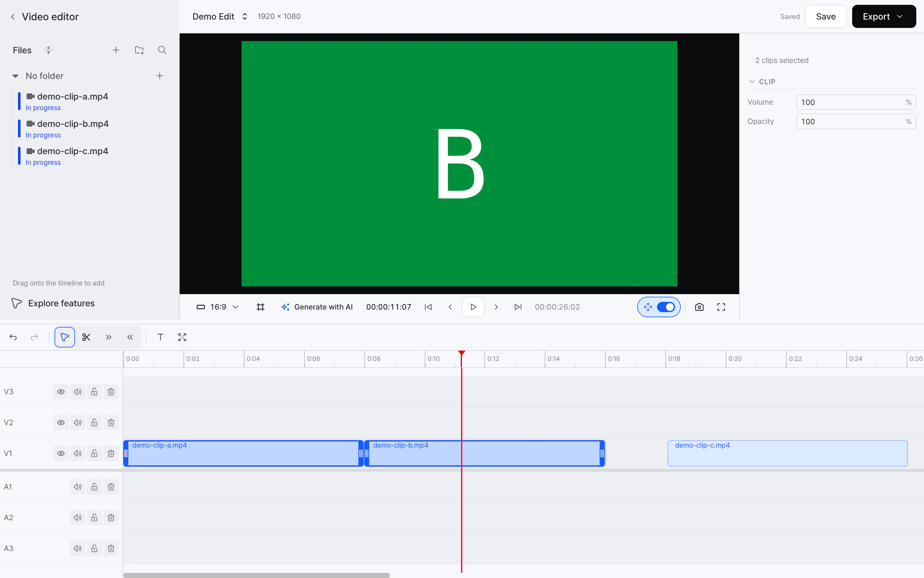
Task: Go back from Video editor
Action: (x=13, y=16)
